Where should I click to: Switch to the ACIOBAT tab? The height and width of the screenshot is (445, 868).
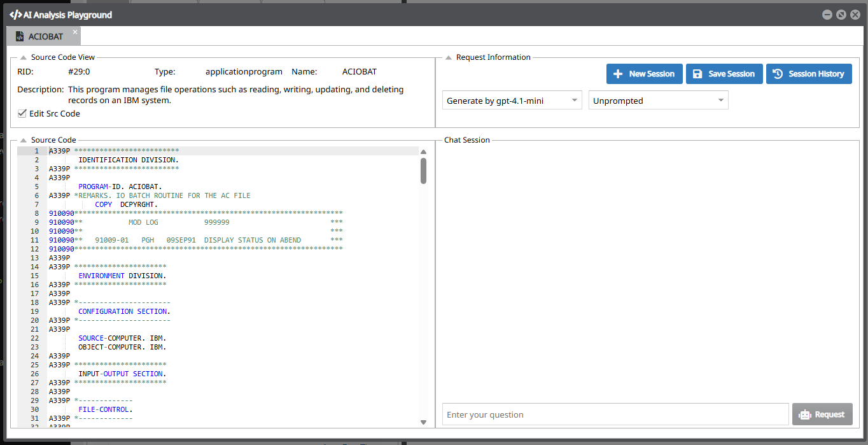[x=45, y=37]
